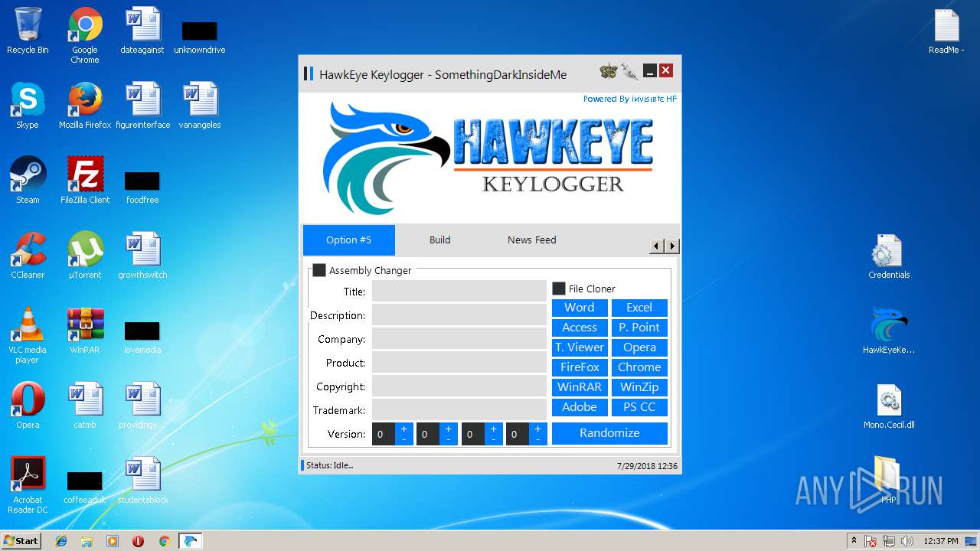The width and height of the screenshot is (980, 551).
Task: Enable Assembly Changer checkbox
Action: point(319,270)
